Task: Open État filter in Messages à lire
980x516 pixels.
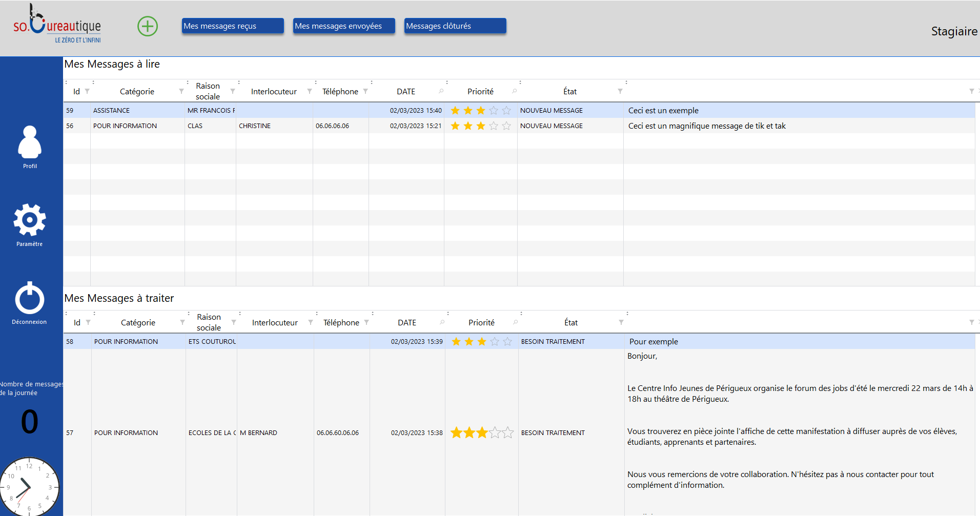Action: pos(620,91)
